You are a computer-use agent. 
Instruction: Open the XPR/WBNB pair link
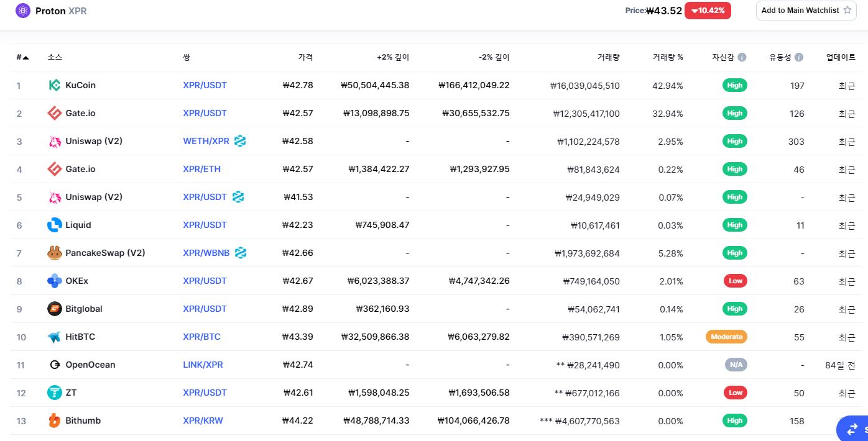pos(206,253)
